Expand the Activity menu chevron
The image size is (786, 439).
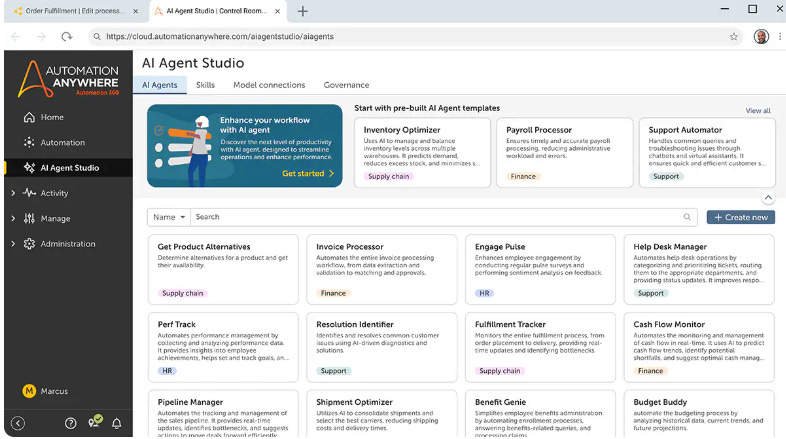[x=13, y=193]
